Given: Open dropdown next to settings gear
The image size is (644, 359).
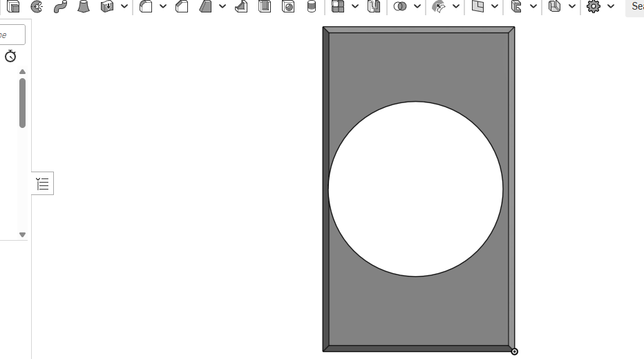Looking at the screenshot, I should (611, 6).
